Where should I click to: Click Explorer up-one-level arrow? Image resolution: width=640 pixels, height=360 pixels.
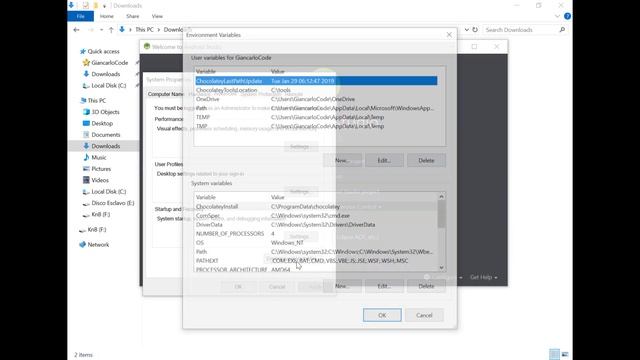pyautogui.click(x=111, y=30)
